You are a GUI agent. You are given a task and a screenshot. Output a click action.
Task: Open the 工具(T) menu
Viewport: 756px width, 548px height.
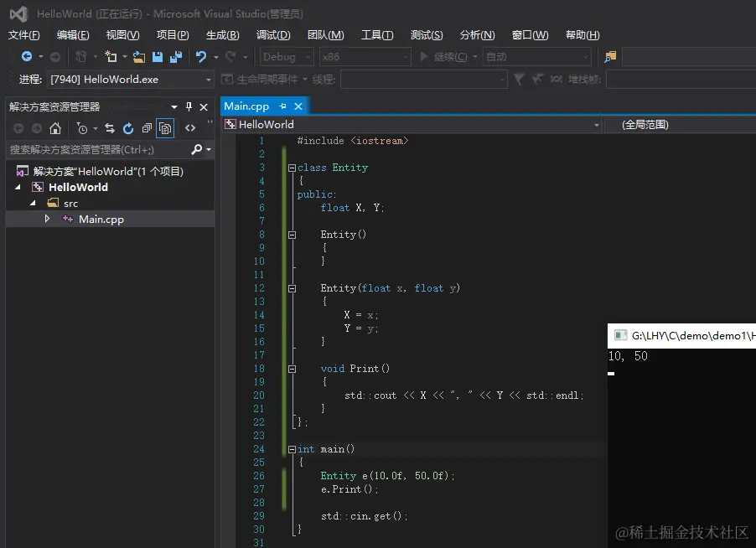point(377,34)
